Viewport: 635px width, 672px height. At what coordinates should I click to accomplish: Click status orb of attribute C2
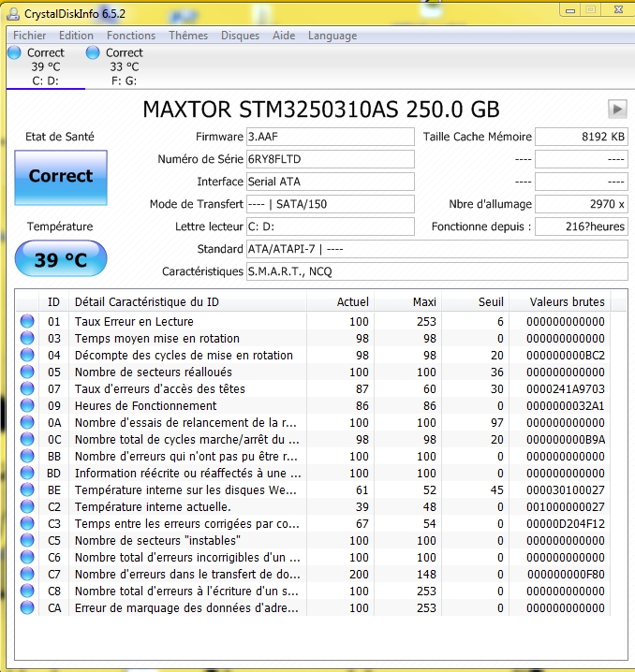27,506
